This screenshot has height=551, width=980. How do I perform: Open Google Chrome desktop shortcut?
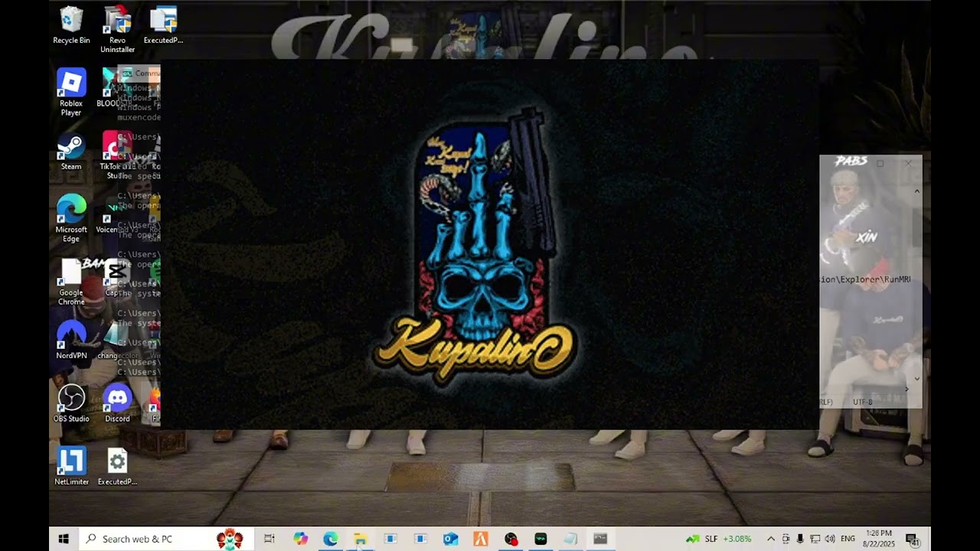(x=71, y=282)
